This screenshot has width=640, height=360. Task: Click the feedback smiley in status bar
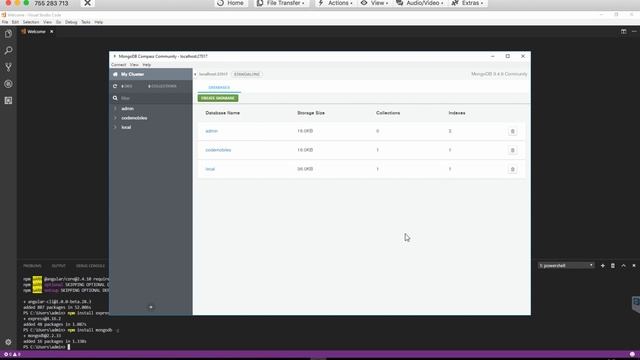632,354
